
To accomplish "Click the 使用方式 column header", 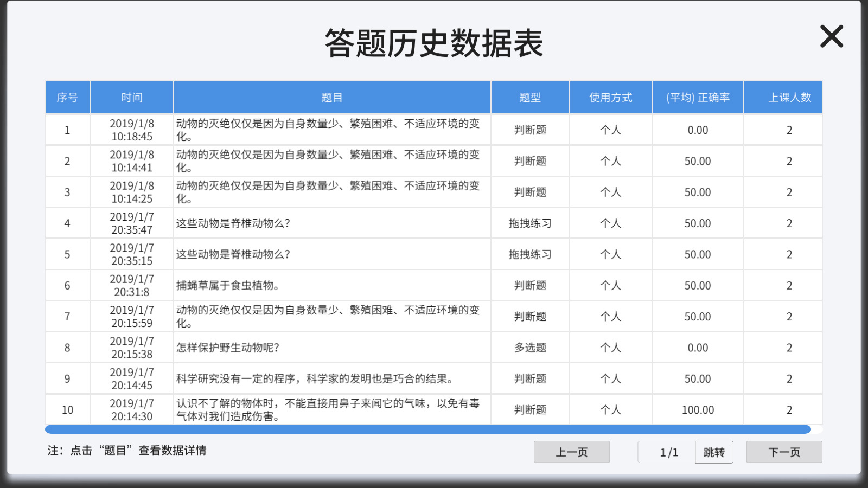I will click(610, 98).
